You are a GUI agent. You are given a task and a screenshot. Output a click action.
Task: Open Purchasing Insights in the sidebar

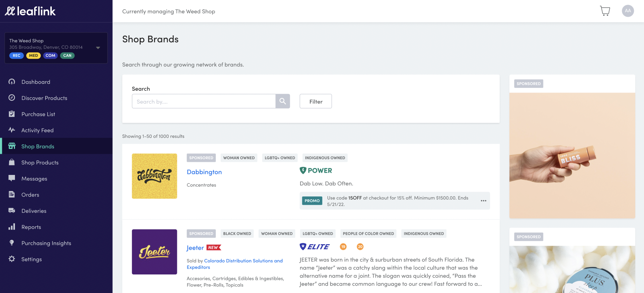(x=46, y=243)
